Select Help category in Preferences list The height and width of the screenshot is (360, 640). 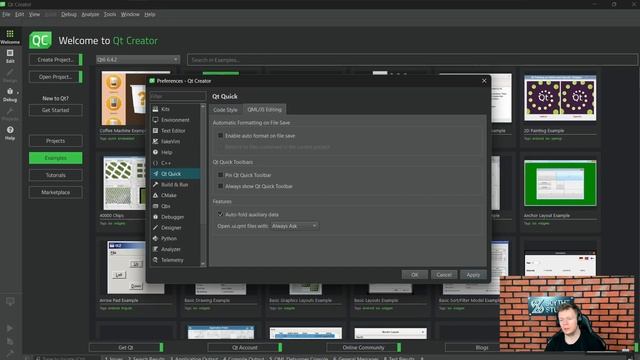[x=175, y=152]
